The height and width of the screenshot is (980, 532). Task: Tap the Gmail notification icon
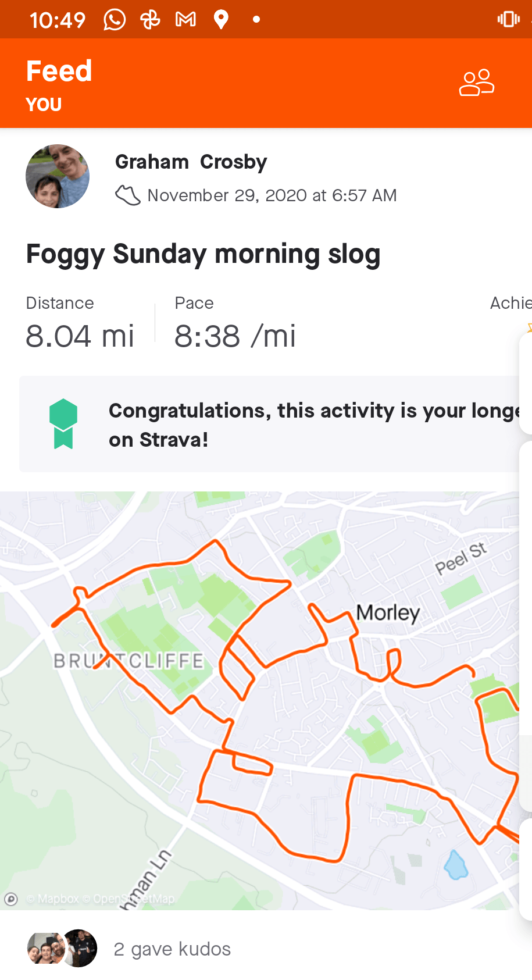tap(185, 20)
